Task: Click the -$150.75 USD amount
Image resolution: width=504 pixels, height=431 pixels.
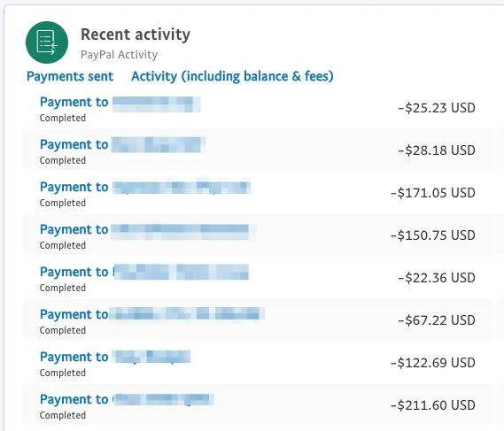Action: pos(432,235)
